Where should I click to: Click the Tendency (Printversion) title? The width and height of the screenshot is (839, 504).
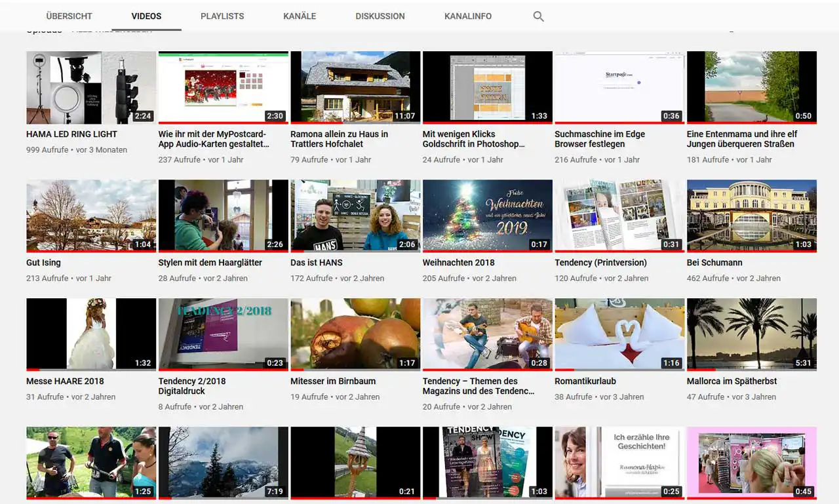pos(600,262)
